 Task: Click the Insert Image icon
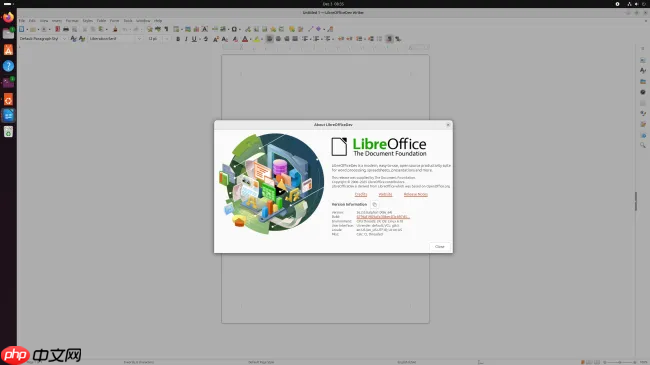click(x=188, y=29)
